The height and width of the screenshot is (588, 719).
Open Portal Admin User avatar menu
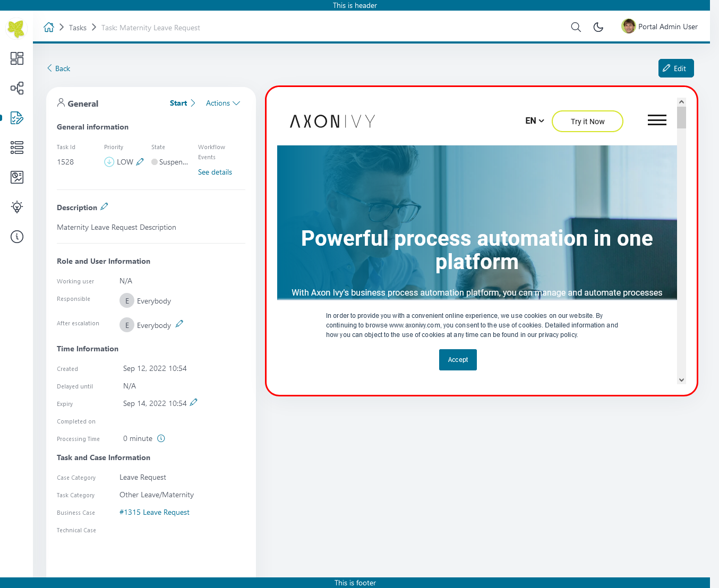[629, 26]
